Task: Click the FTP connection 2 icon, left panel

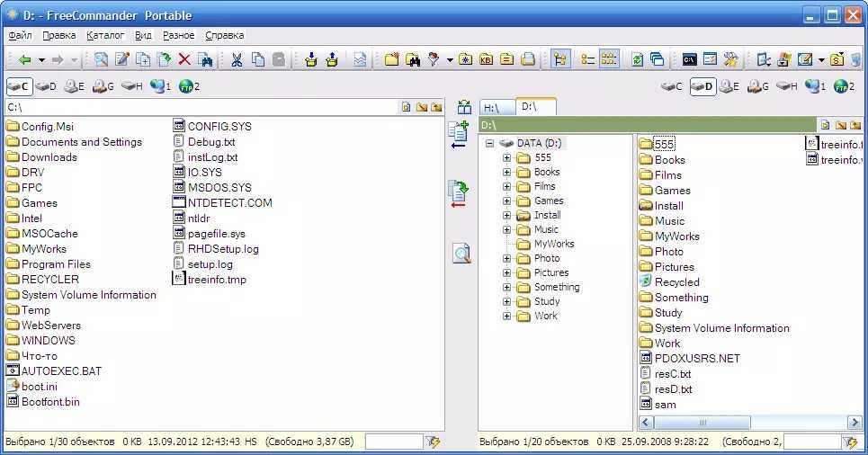Action: tap(189, 86)
